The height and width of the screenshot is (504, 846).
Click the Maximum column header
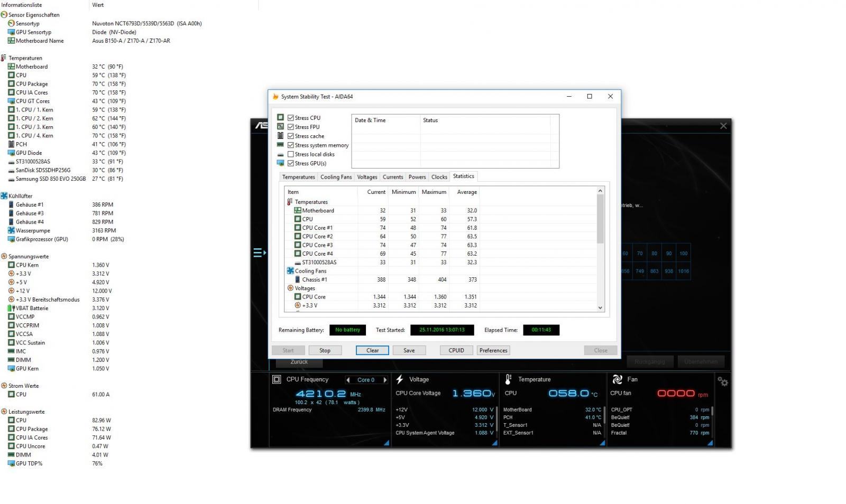434,192
